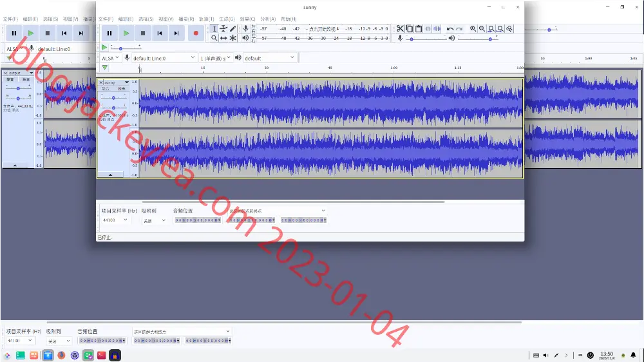Select the Draw pencil tool
The width and height of the screenshot is (644, 362).
(233, 28)
